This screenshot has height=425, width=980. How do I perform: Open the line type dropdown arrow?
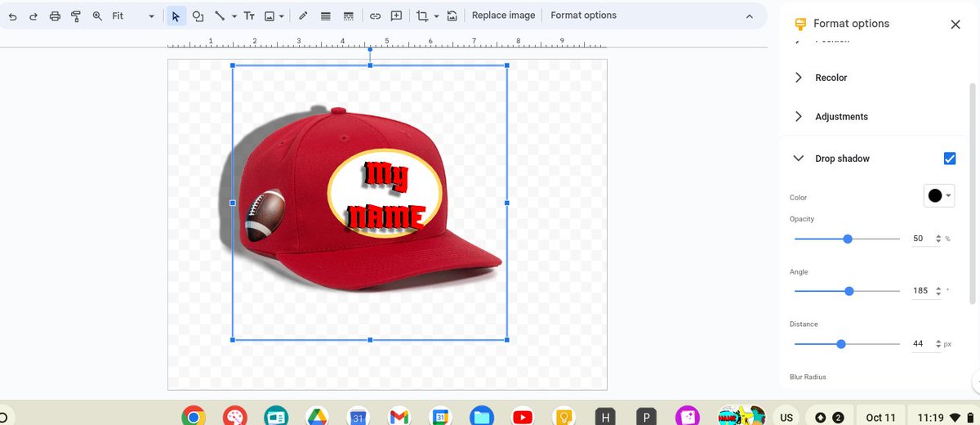pos(234,16)
